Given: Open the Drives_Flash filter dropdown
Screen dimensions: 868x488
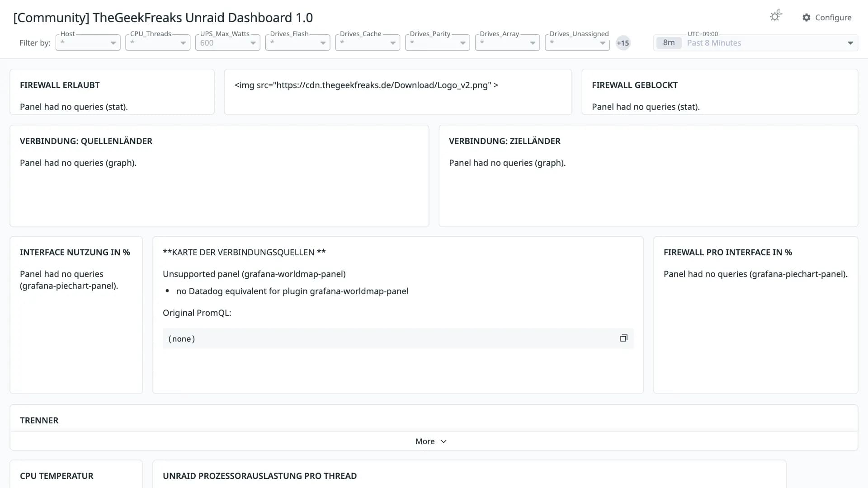Looking at the screenshot, I should pos(297,42).
